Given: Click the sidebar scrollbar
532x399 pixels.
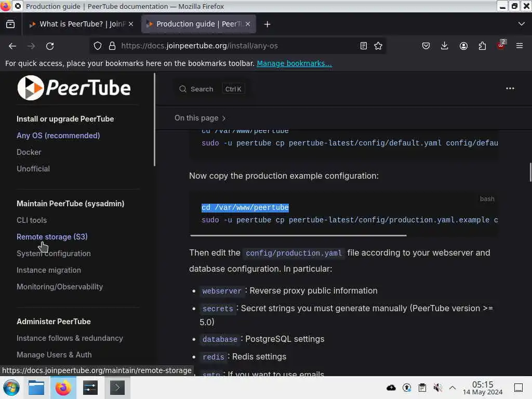Looking at the screenshot, I should click(155, 119).
